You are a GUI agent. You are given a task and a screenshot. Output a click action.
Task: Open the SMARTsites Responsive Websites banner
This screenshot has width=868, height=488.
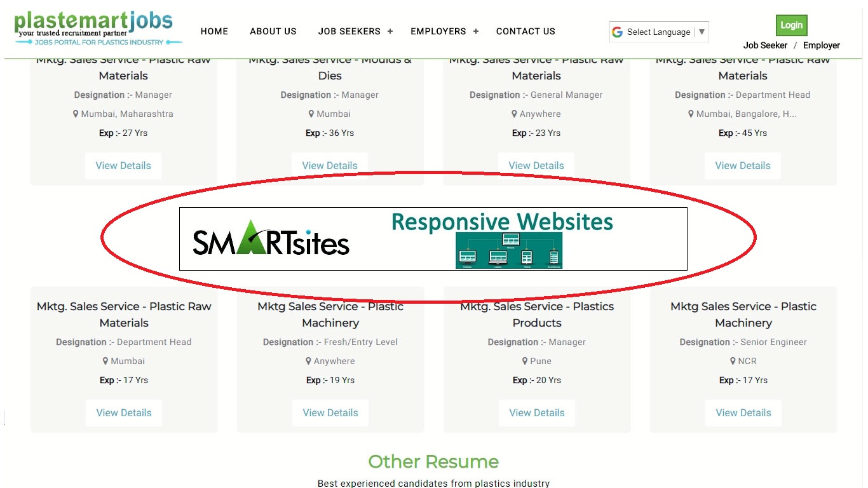[433, 239]
